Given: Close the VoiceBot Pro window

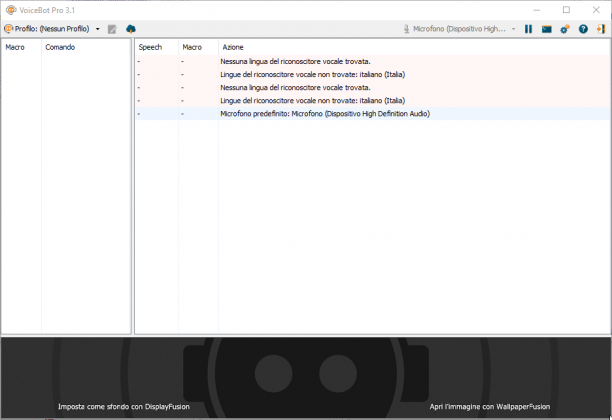Looking at the screenshot, I should [x=596, y=10].
